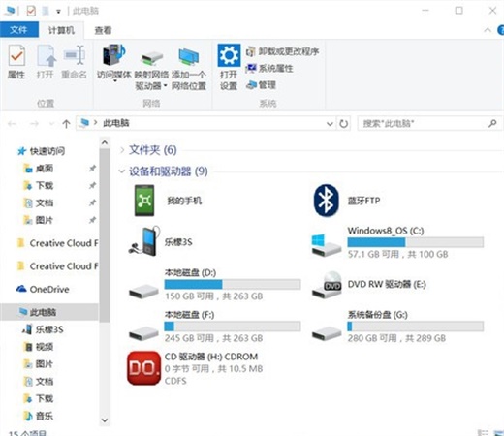
Task: Click pin icon beside quick access 下载
Action: click(x=92, y=185)
